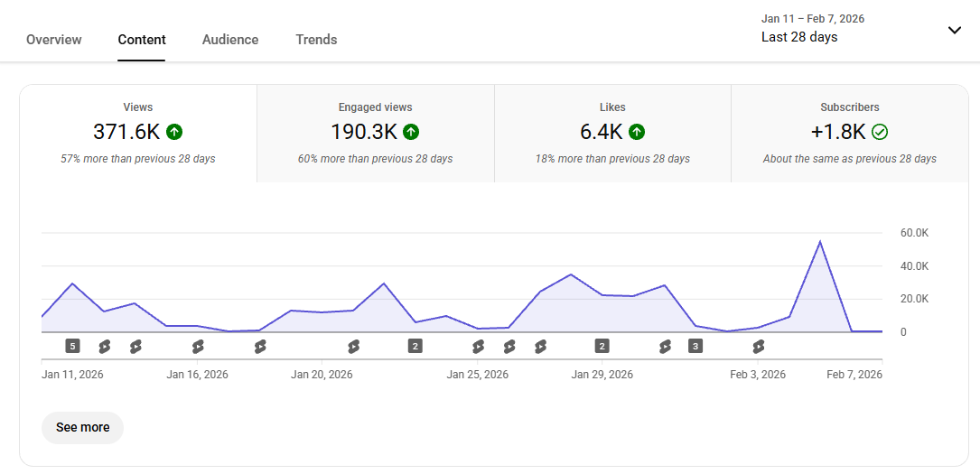Go to the Trends tab
This screenshot has height=474, width=980.
tap(316, 40)
